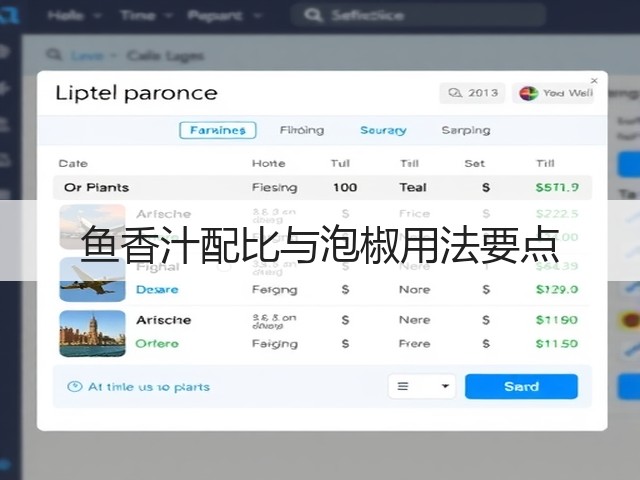The width and height of the screenshot is (640, 480).
Task: Open the Time menu in top bar
Action: (x=146, y=16)
